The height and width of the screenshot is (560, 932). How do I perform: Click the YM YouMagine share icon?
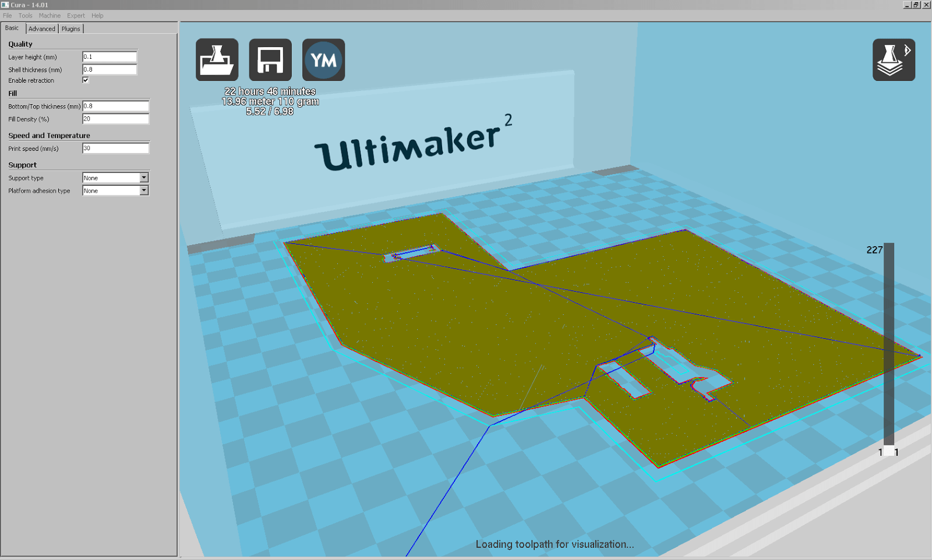[324, 59]
